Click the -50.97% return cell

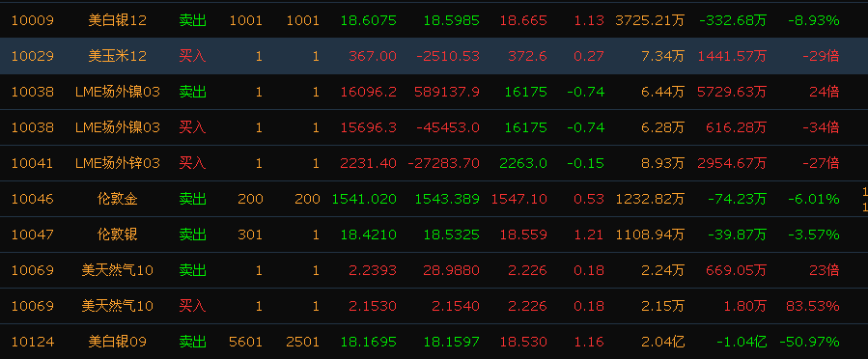coord(809,342)
